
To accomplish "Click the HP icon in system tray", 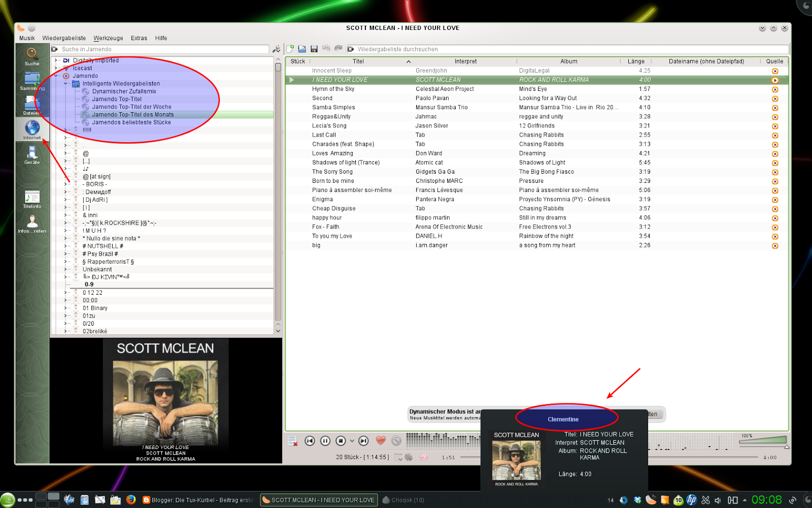I will tap(692, 500).
